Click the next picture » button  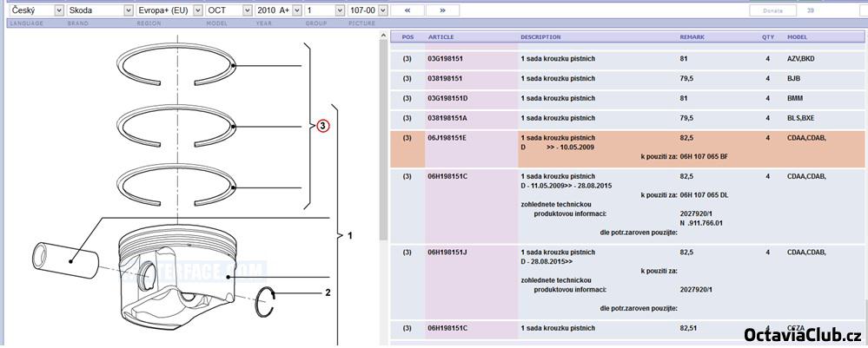click(x=442, y=10)
